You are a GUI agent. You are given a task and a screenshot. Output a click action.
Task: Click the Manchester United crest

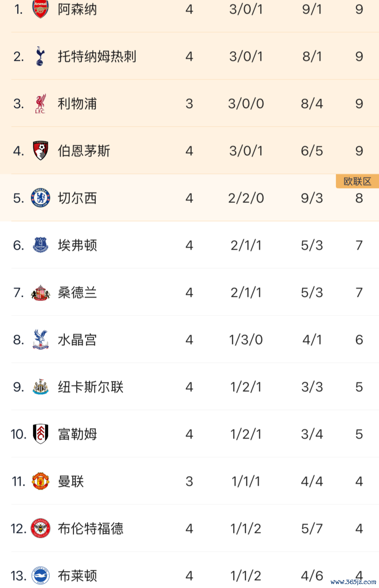(x=40, y=481)
